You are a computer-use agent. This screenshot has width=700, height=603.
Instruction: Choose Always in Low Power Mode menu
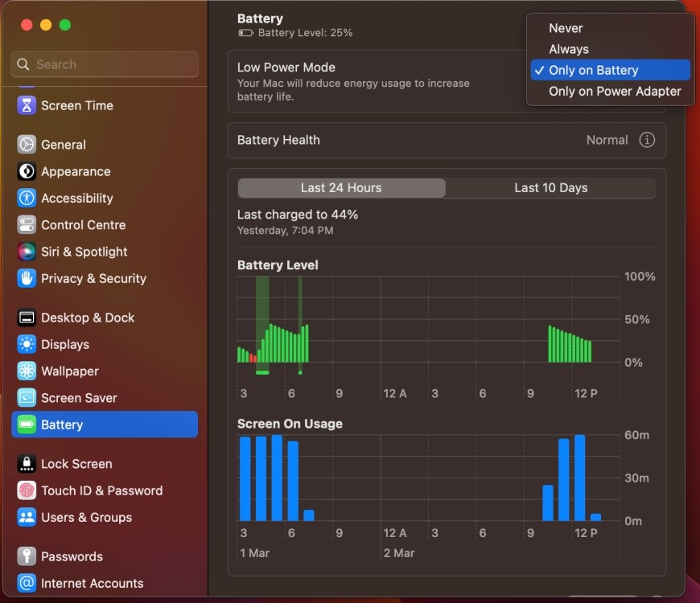(x=610, y=49)
